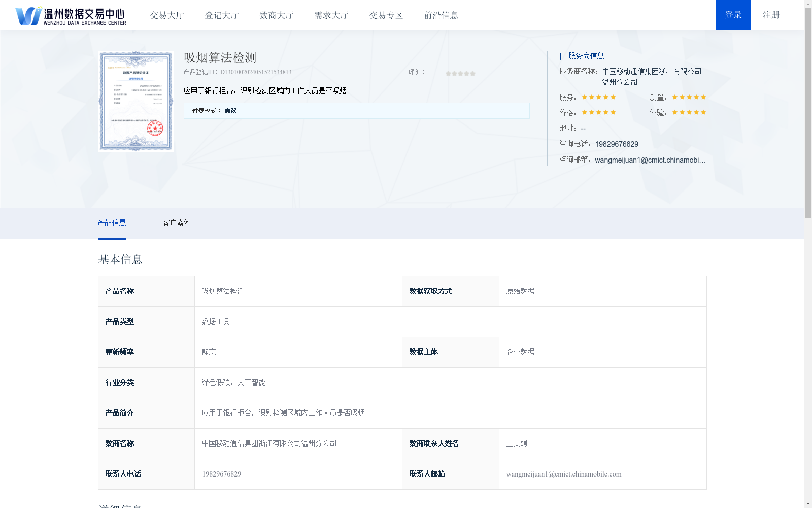Image resolution: width=812 pixels, height=508 pixels.
Task: Open the 需求大厅 menu item
Action: click(331, 15)
